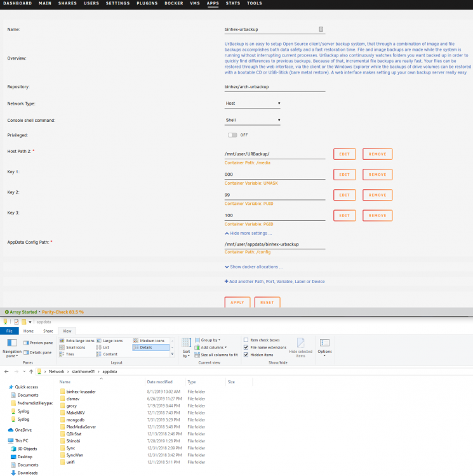Click the icon beside the binhex-urbackup name field
Screen dimensions: 473x476
click(321, 29)
